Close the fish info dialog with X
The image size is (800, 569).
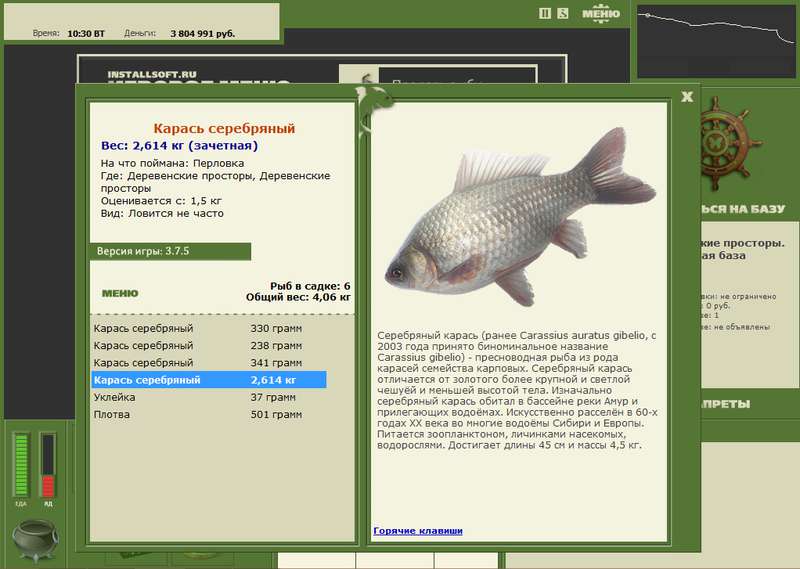tap(687, 96)
